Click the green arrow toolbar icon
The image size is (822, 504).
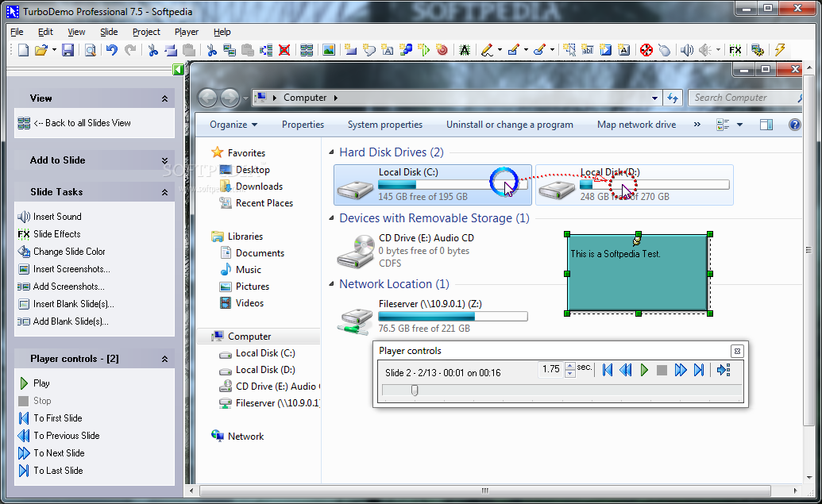point(423,50)
